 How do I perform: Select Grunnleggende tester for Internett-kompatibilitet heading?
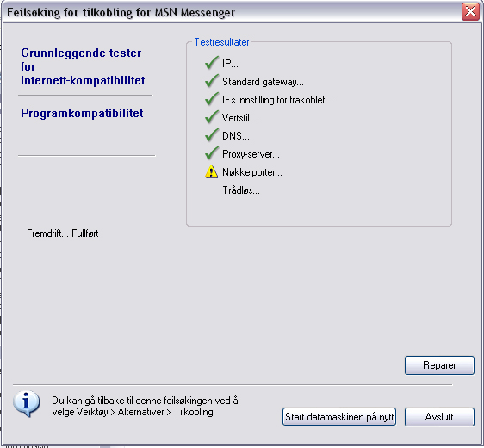(x=83, y=66)
